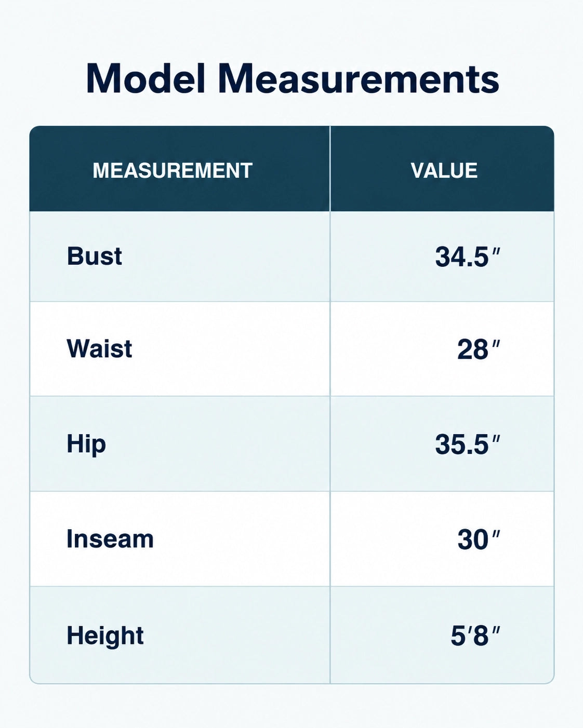Click the Inseam row label
583x728 pixels.
(x=110, y=539)
